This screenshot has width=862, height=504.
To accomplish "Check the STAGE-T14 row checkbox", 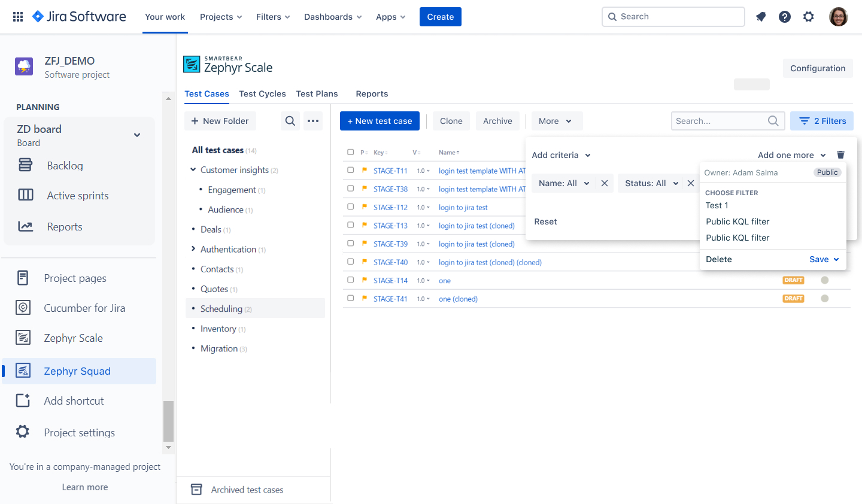I will pos(351,280).
